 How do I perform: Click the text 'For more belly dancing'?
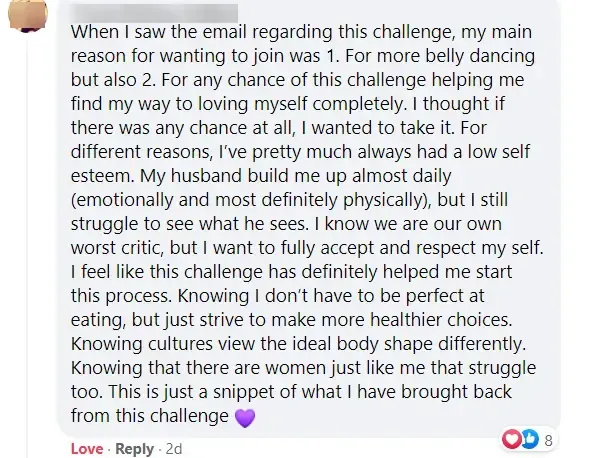click(x=448, y=53)
